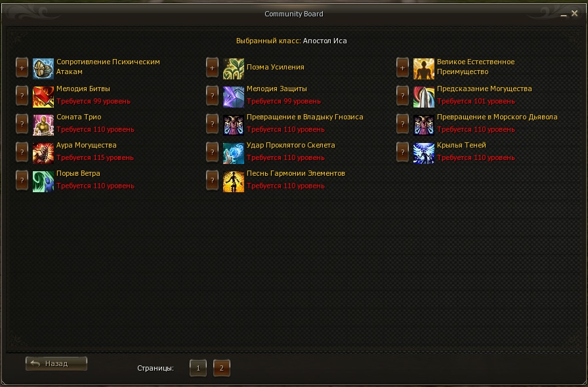Select the Предсказание Могущества skill icon
Screen dimensions: 588x387
(x=424, y=97)
